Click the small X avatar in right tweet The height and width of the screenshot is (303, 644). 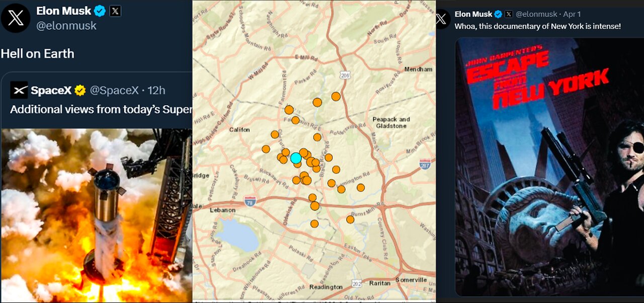(x=441, y=19)
